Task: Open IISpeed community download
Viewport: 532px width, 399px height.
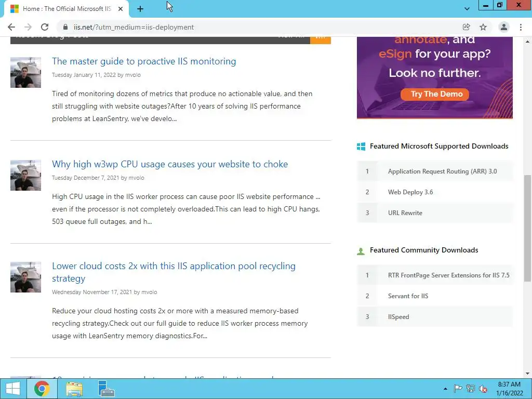Action: pyautogui.click(x=398, y=316)
